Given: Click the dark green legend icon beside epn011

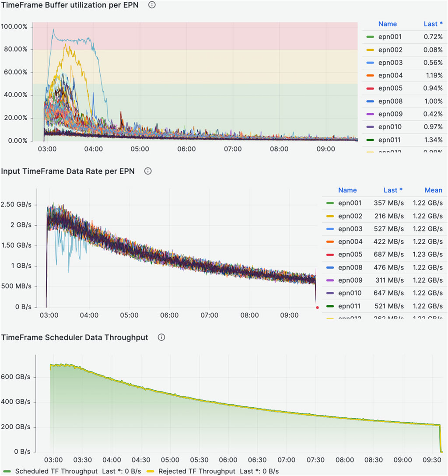Looking at the screenshot, I should pos(371,140).
